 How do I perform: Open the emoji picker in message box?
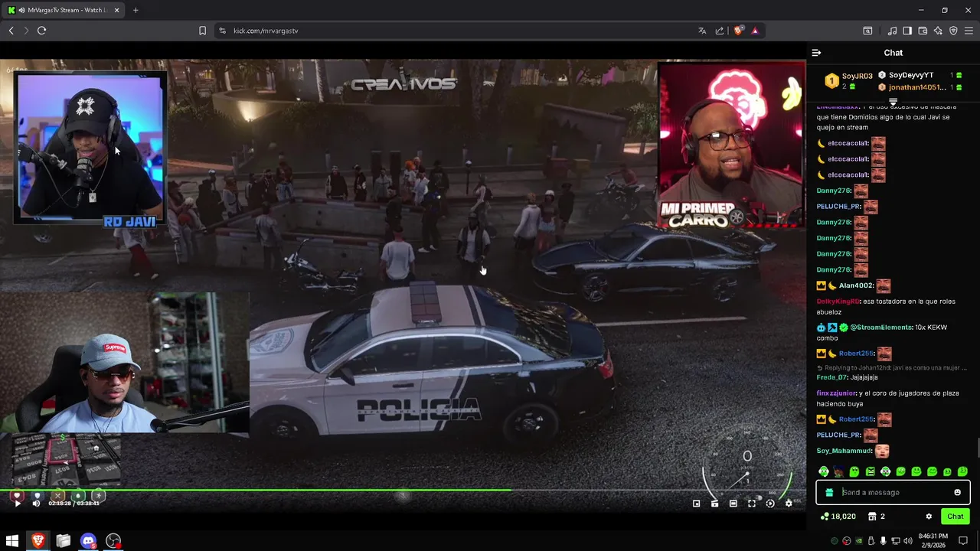coord(957,492)
